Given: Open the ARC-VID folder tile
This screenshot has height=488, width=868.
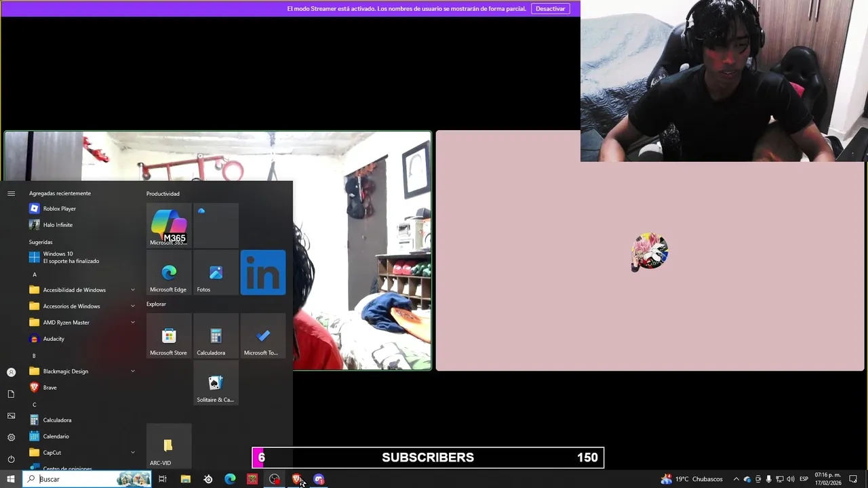Looking at the screenshot, I should coord(169,446).
